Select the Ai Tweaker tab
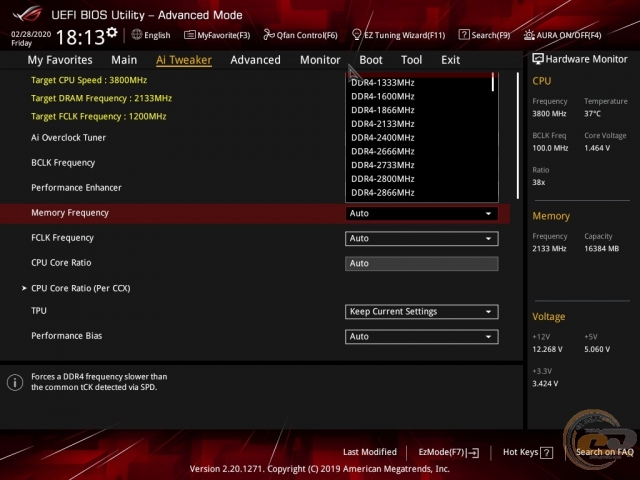Image resolution: width=640 pixels, height=480 pixels. 184,60
